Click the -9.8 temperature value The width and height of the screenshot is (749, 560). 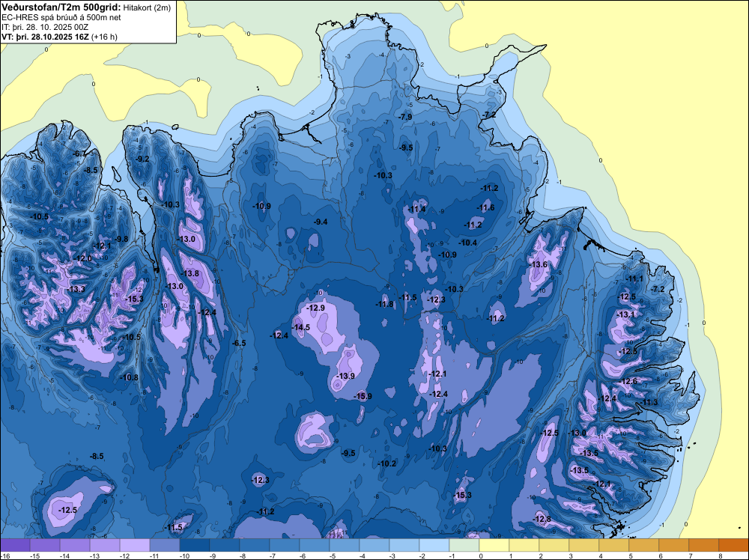121,239
